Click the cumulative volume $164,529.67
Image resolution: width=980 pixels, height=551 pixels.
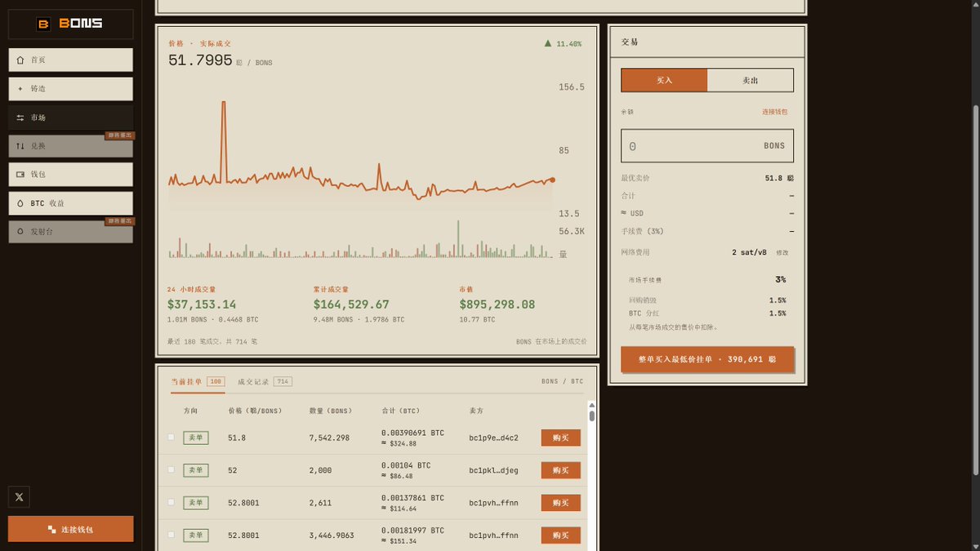coord(351,304)
